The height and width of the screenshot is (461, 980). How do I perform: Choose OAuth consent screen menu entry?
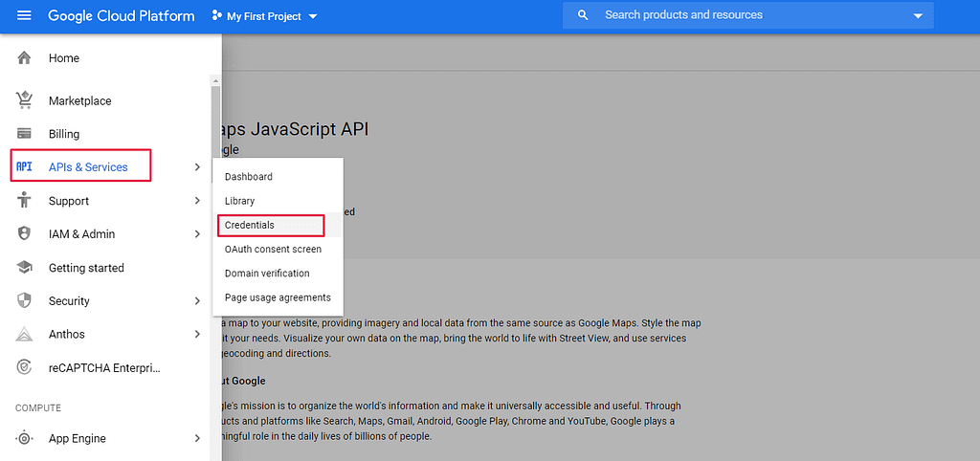[x=273, y=250]
